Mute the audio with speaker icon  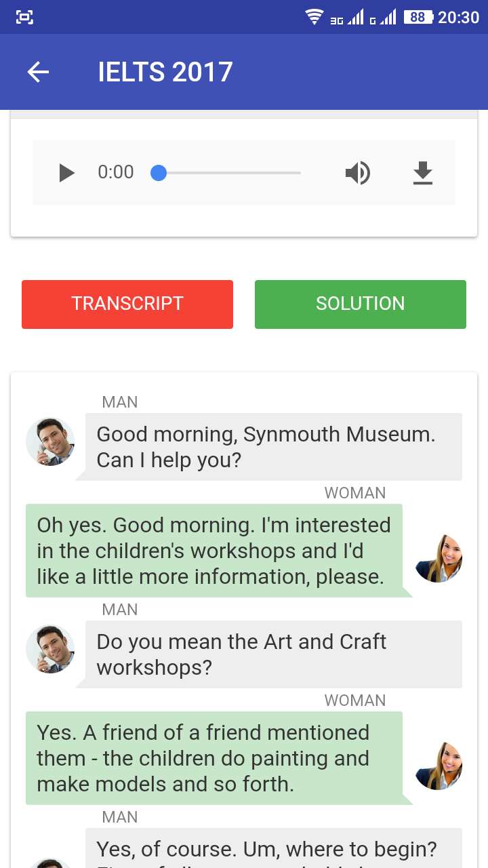pyautogui.click(x=357, y=173)
